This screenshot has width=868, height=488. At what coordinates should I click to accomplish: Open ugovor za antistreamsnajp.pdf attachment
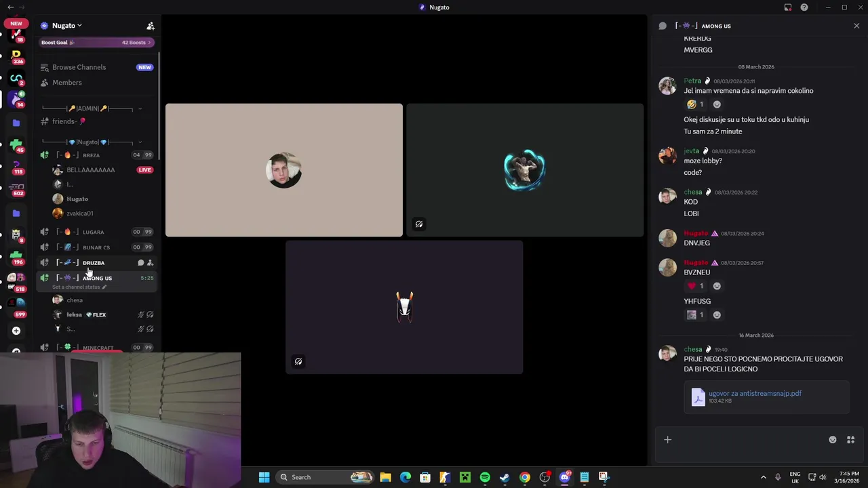tap(755, 393)
